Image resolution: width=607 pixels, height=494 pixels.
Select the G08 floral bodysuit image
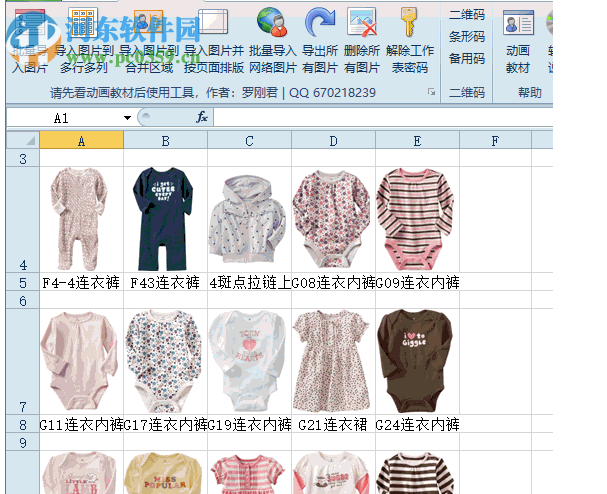click(331, 219)
